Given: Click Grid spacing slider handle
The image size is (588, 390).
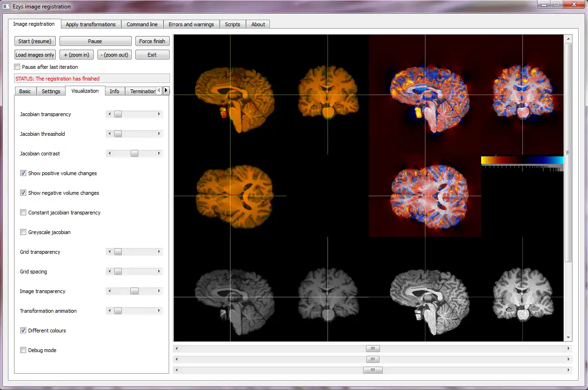Looking at the screenshot, I should click(x=118, y=272).
